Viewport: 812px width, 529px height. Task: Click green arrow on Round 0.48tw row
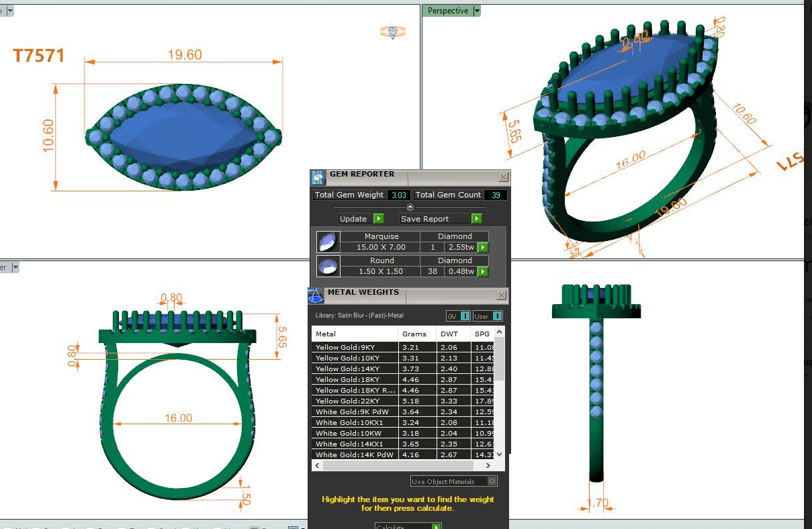482,272
